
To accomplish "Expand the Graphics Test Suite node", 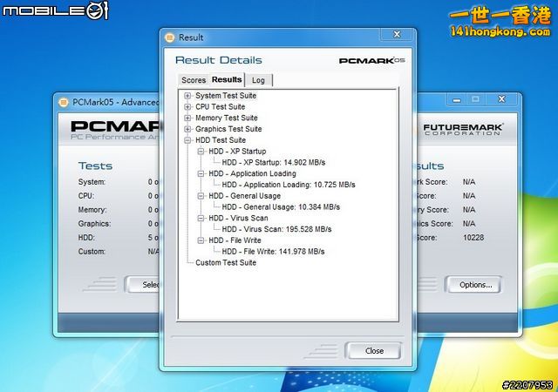I will tap(187, 129).
